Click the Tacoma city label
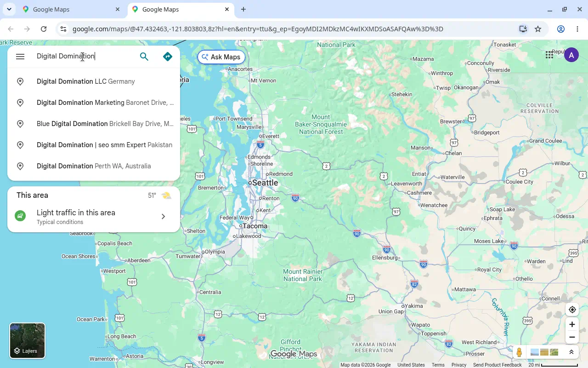This screenshot has height=368, width=588. pos(255,226)
